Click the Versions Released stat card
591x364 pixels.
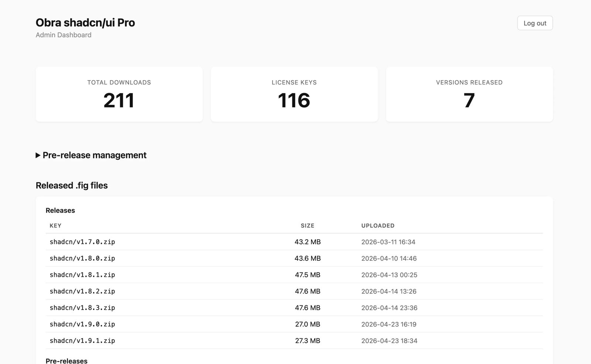pyautogui.click(x=469, y=94)
